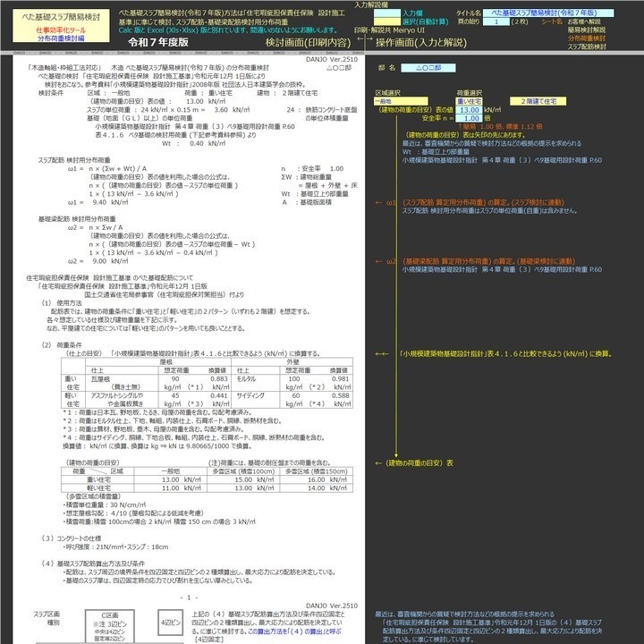Image resolution: width=644 pixels, height=644 pixels.
Task: Select the 0.588 value for サイディング
Action: click(341, 396)
